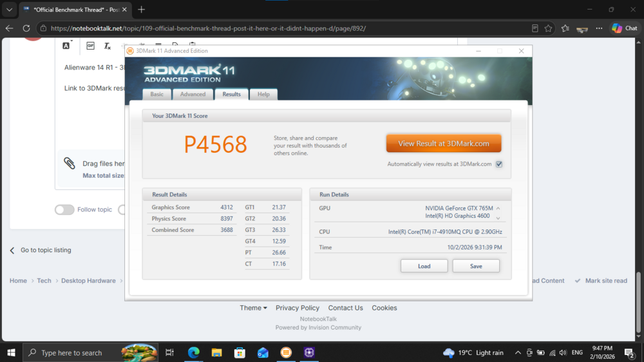Click the browser address bar URL
This screenshot has height=362, width=644.
(208, 28)
